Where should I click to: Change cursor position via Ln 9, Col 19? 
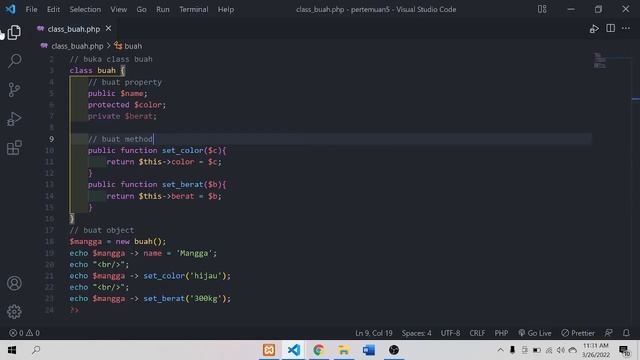pos(373,333)
